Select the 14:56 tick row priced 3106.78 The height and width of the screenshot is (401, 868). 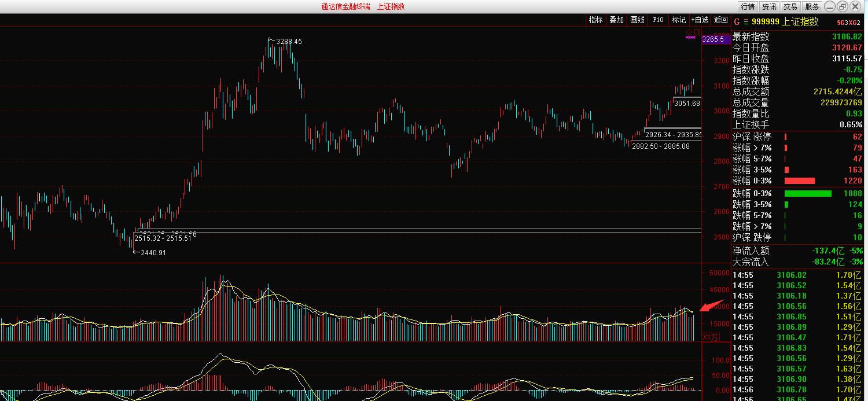point(799,389)
